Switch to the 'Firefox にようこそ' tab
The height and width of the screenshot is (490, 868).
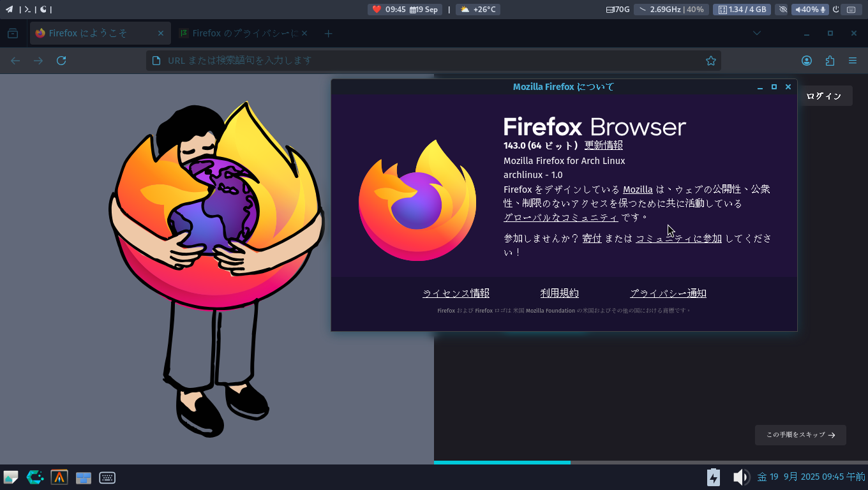click(x=100, y=33)
